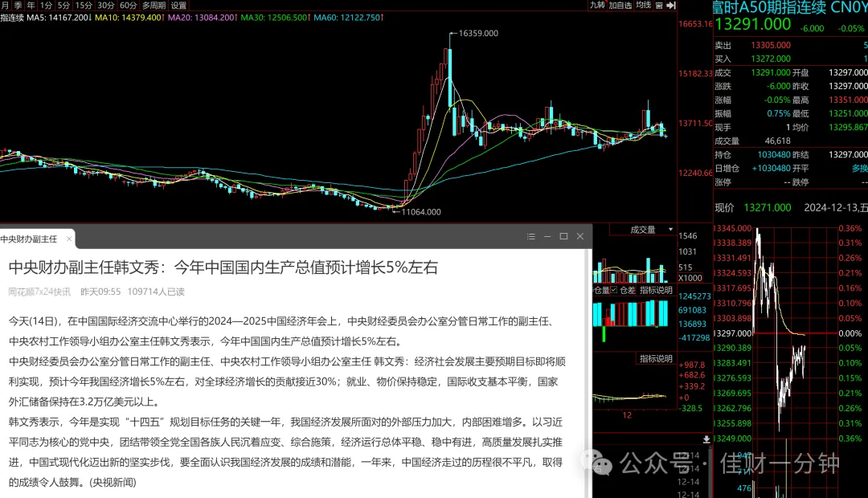Image resolution: width=868 pixels, height=498 pixels.
Task: Click the 最低 13251.000 value
Action: pos(848,113)
